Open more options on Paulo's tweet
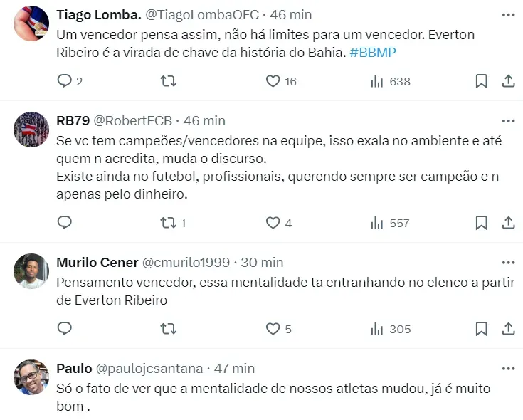 [508, 368]
